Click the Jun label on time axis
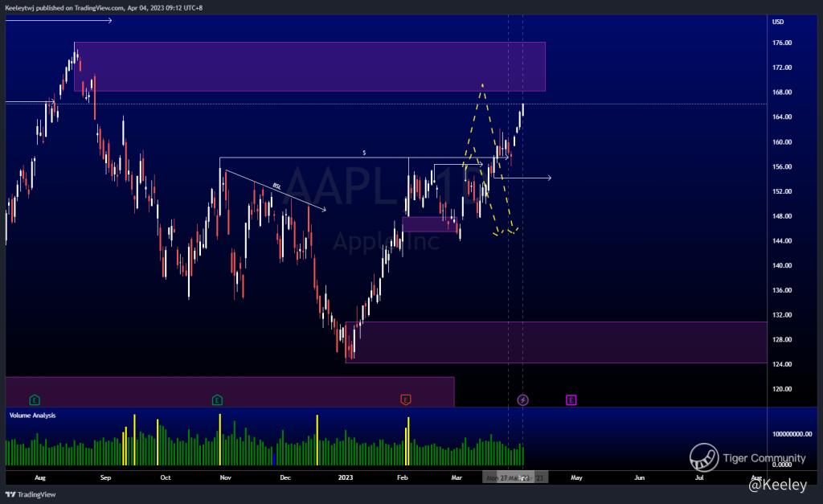 tap(639, 477)
